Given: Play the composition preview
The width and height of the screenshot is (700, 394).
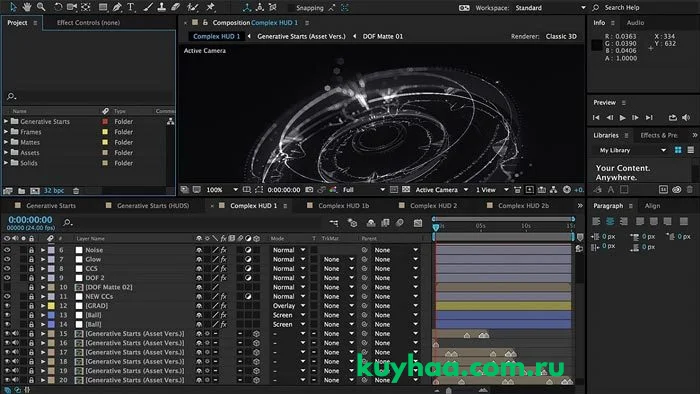Looking at the screenshot, I should [622, 117].
